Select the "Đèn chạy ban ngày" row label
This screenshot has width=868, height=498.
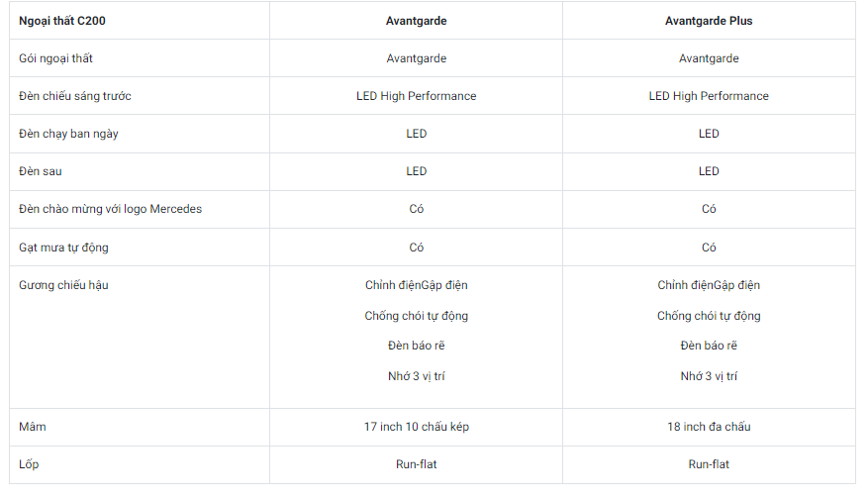(x=68, y=134)
